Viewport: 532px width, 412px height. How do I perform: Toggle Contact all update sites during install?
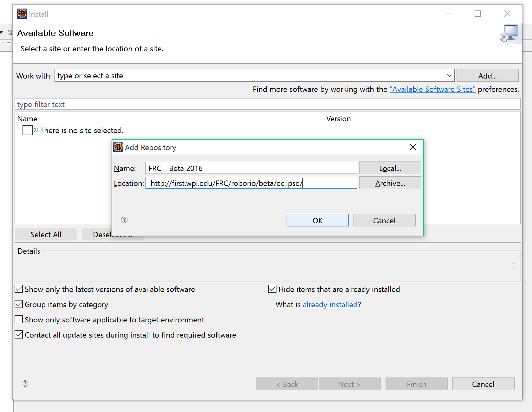point(19,334)
